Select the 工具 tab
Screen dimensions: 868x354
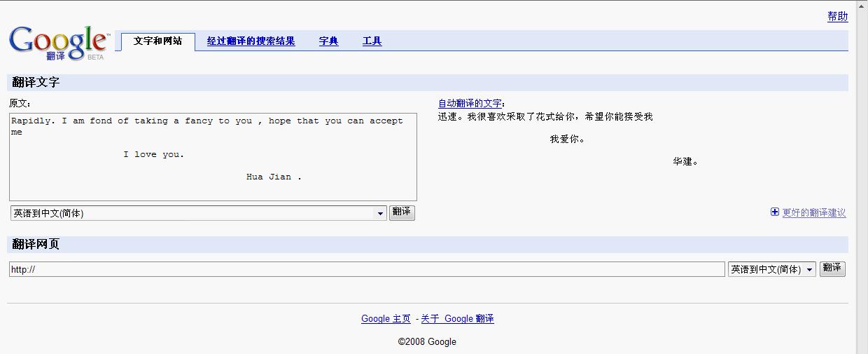click(x=372, y=41)
